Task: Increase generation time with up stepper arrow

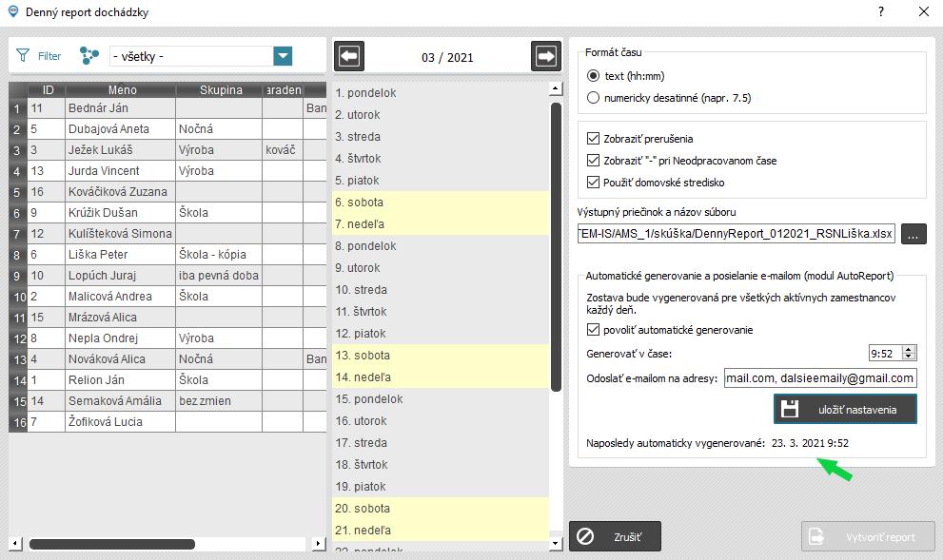Action: click(x=909, y=349)
